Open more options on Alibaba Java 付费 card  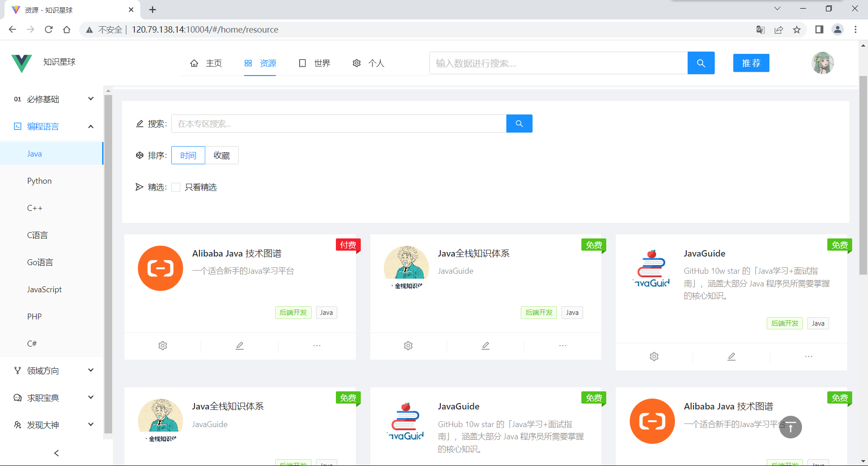(317, 346)
